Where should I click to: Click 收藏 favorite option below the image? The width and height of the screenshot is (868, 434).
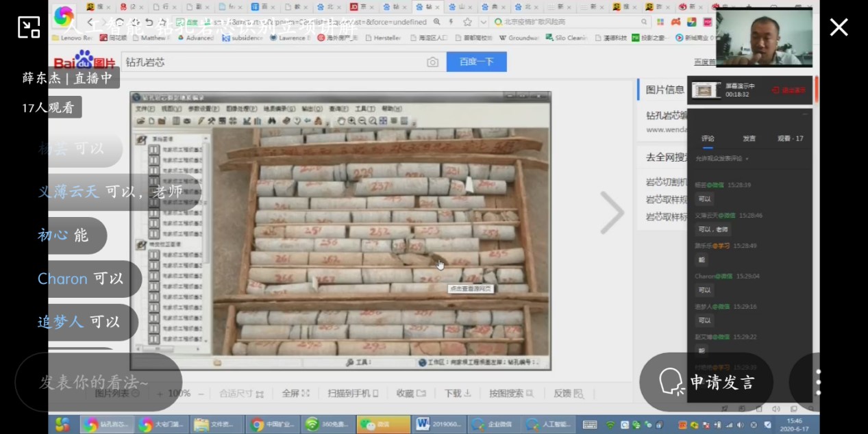[x=411, y=393]
